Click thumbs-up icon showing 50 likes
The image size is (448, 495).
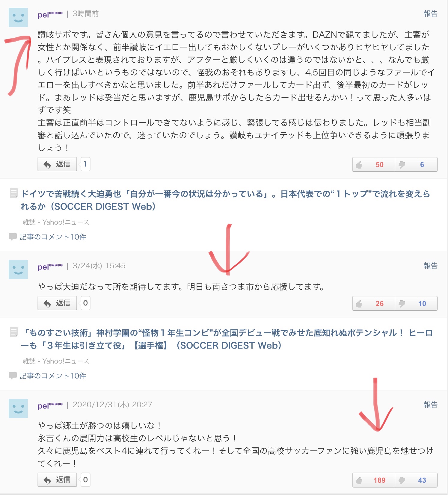tap(373, 164)
